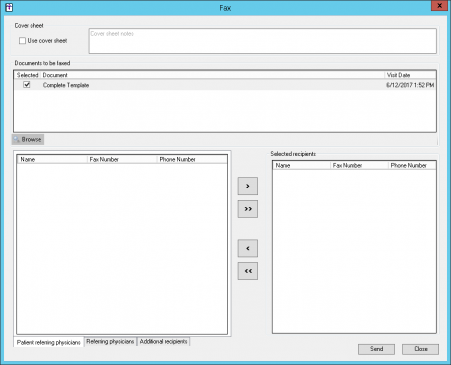Select the Complete Template document row
The height and width of the screenshot is (365, 451).
point(225,85)
